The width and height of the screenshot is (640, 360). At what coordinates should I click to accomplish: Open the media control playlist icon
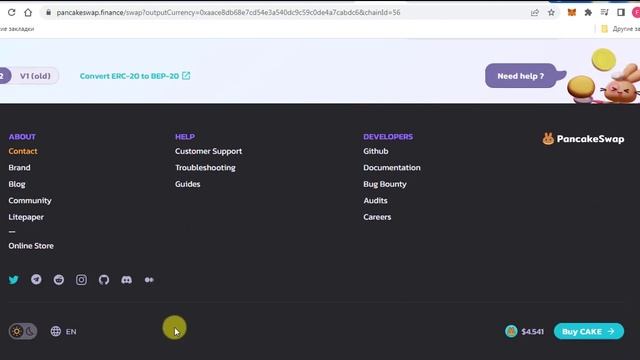click(604, 13)
